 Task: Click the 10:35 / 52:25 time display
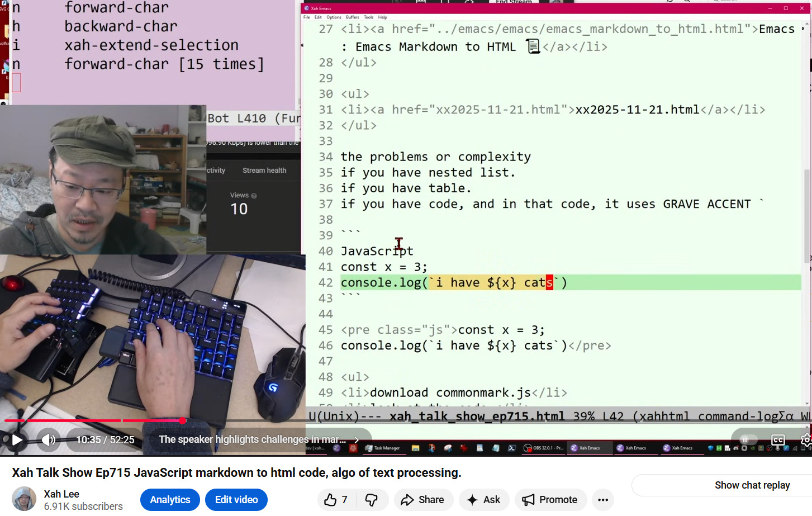click(x=105, y=440)
